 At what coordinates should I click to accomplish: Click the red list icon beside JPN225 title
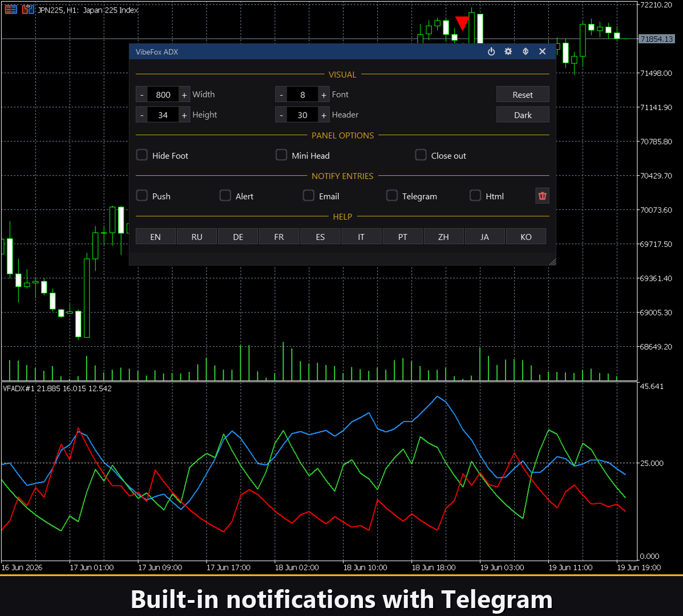click(11, 9)
